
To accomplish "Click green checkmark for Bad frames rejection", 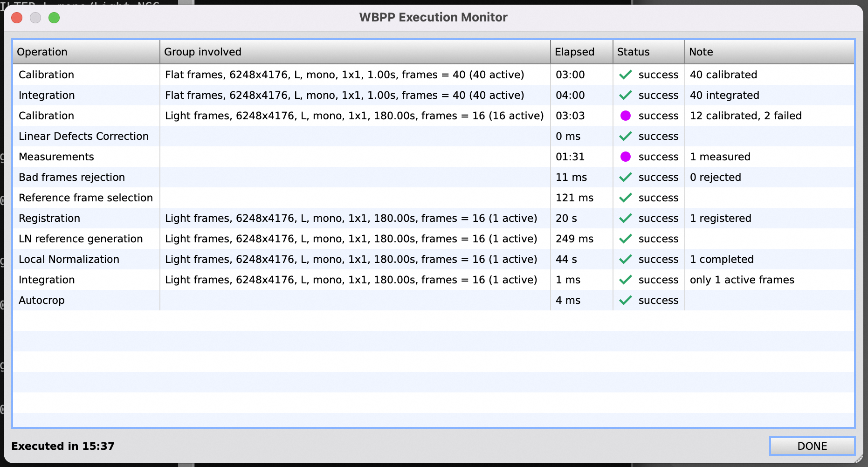I will click(626, 177).
